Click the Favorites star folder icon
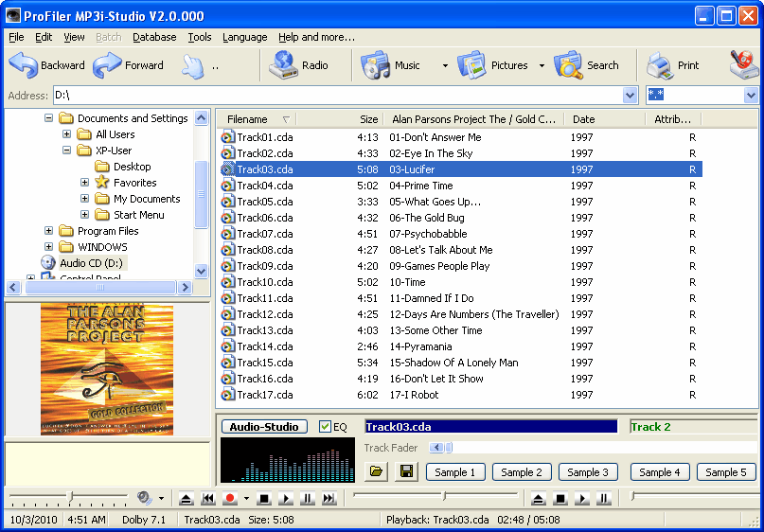This screenshot has height=532, width=764. 102,182
